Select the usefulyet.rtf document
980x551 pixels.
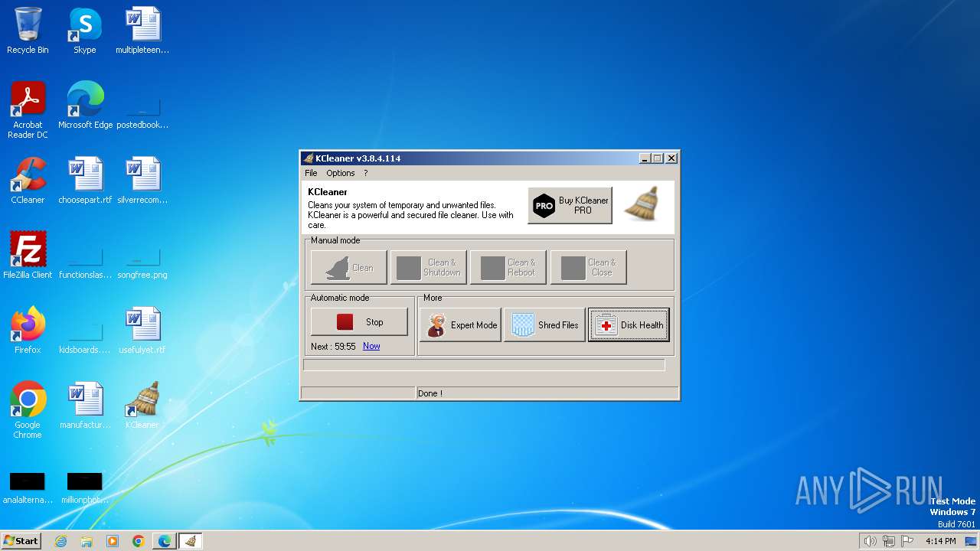[x=142, y=331]
